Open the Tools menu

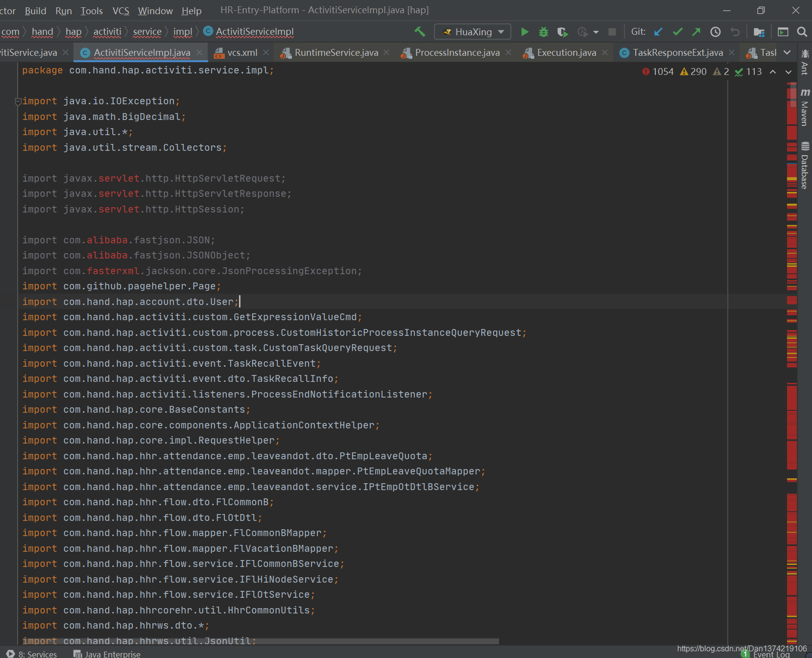coord(92,11)
